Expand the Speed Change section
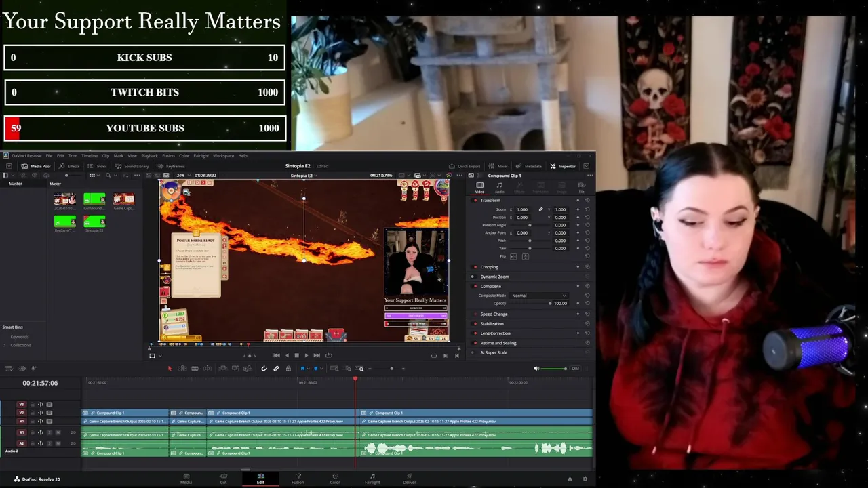The image size is (868, 488). pos(494,314)
